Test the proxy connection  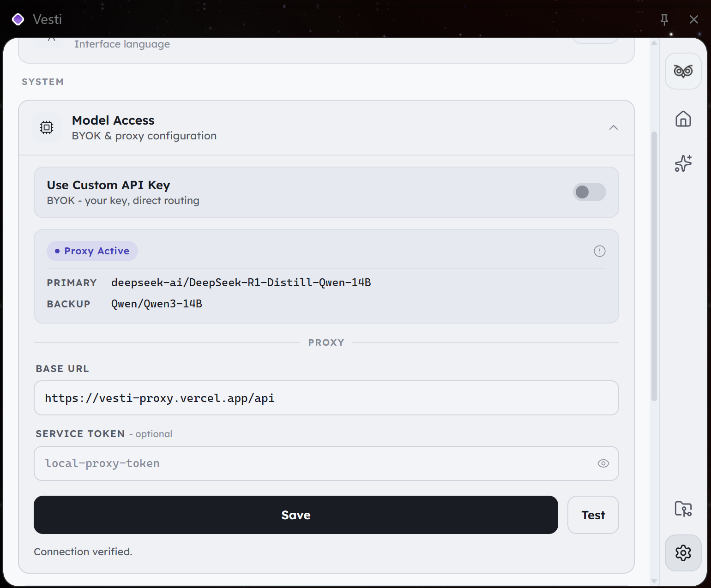coord(593,515)
